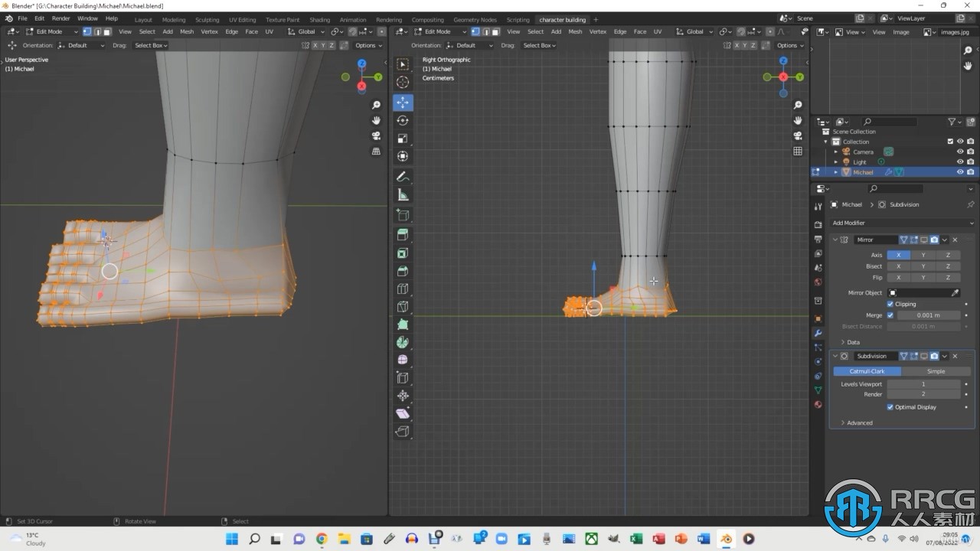980x551 pixels.
Task: Open the Modifier properties wrench tab
Action: click(818, 333)
